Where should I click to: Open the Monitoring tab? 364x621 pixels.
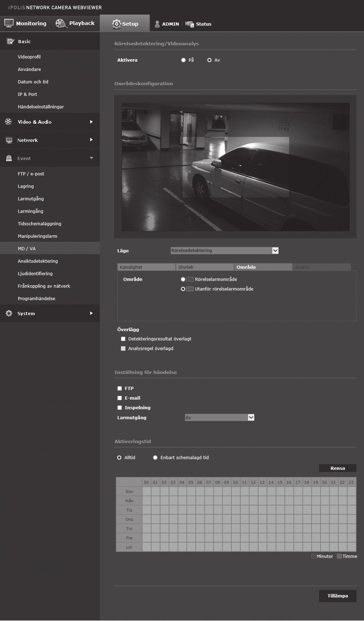25,24
